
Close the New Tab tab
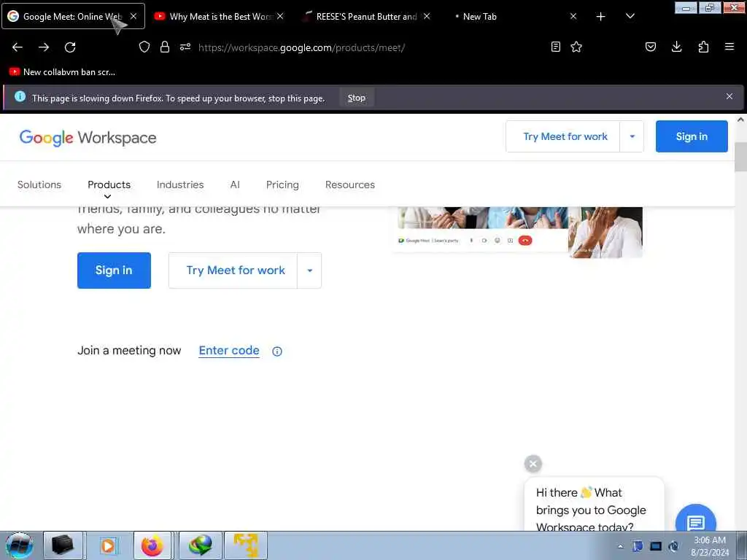pyautogui.click(x=573, y=17)
